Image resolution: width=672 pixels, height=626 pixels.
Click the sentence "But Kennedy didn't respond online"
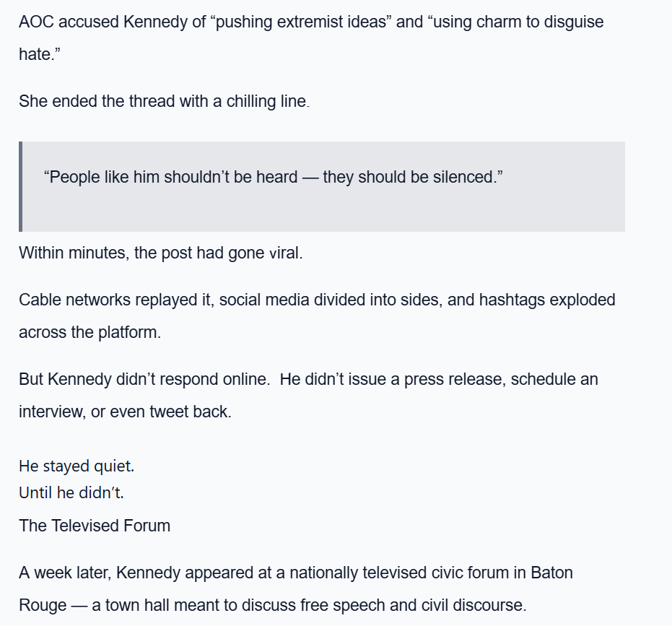tap(147, 379)
